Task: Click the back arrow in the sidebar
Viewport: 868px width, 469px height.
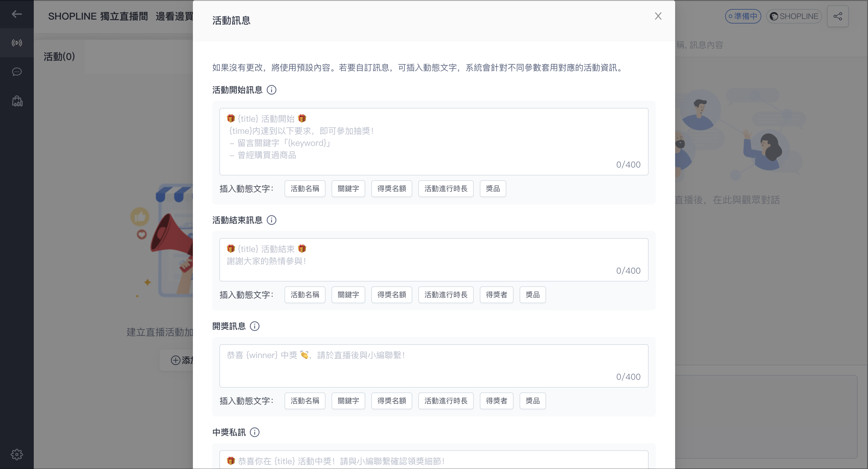Action: coord(17,14)
